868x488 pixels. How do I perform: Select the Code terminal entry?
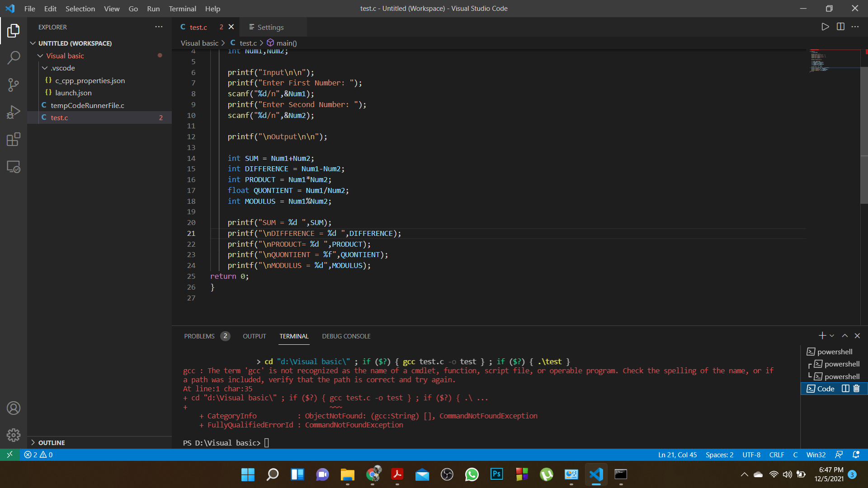point(826,389)
